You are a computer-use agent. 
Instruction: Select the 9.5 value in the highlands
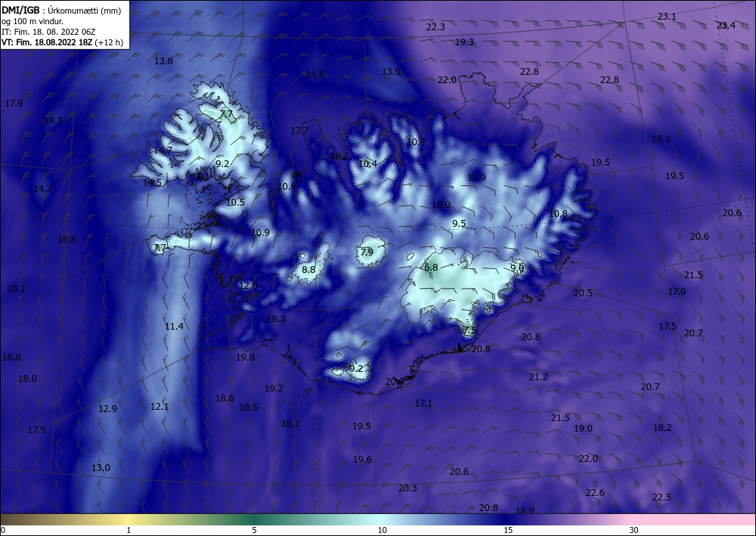459,223
